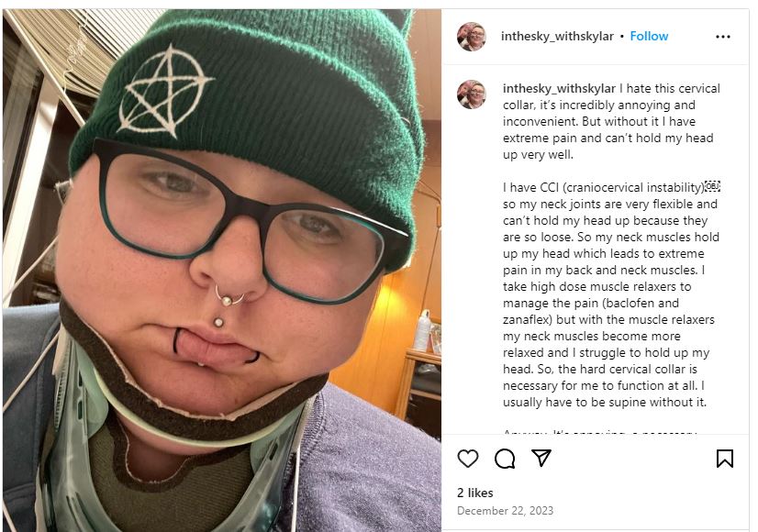Like the post with the heart icon

tap(467, 458)
